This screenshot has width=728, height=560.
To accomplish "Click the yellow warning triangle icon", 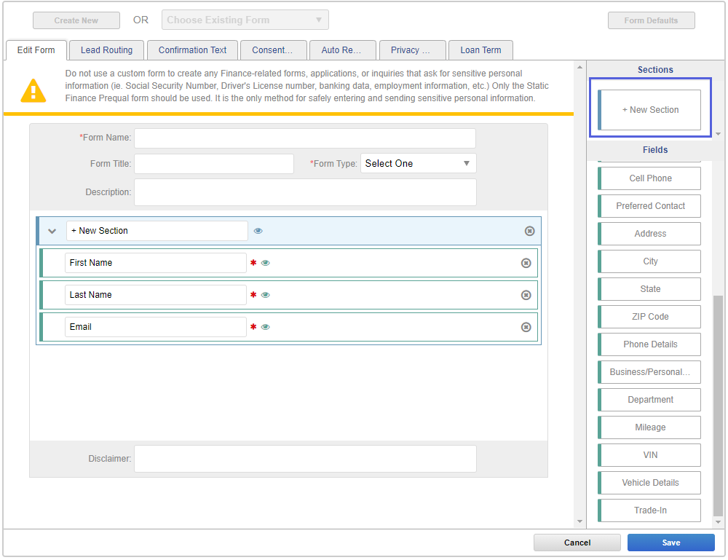I will tap(33, 92).
